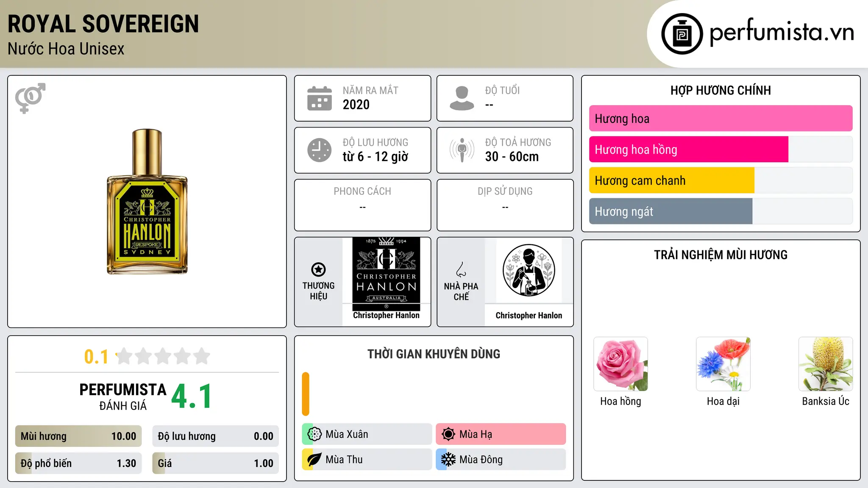Click the perfumista.vn perfume bottle logo icon
868x488 pixels.
pyautogui.click(x=682, y=34)
